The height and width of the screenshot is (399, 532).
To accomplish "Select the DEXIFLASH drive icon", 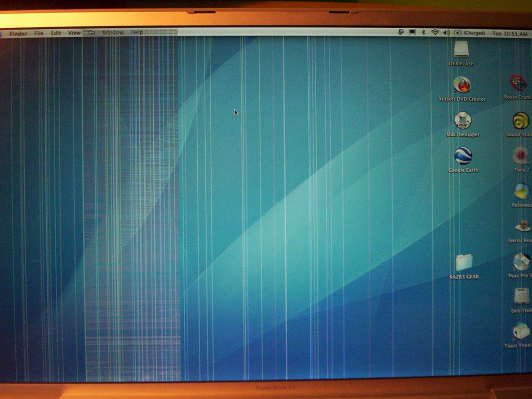I will point(461,49).
